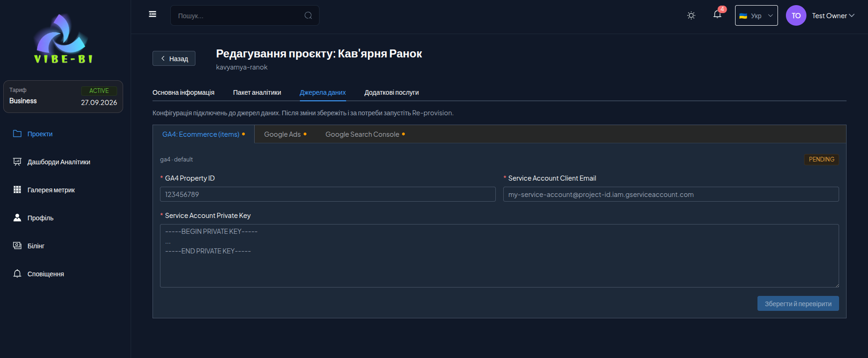Go to Профіль in sidebar
The height and width of the screenshot is (358, 868).
[x=40, y=218]
